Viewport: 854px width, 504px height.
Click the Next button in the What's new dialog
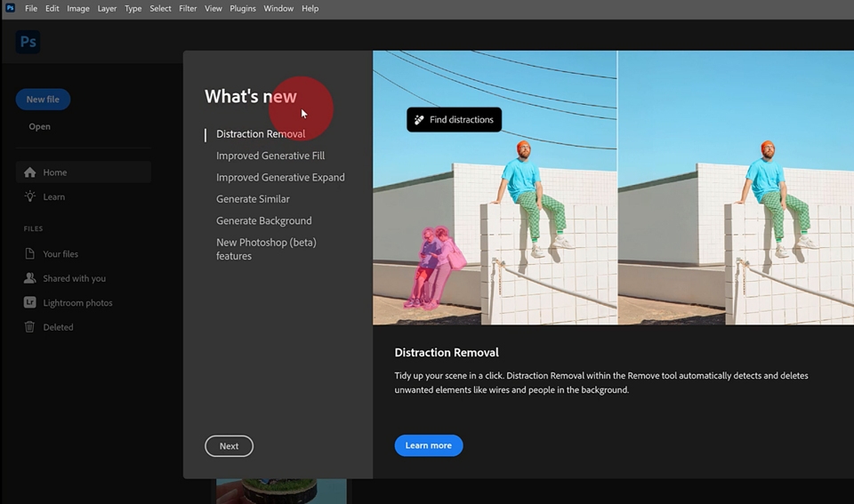pos(229,445)
